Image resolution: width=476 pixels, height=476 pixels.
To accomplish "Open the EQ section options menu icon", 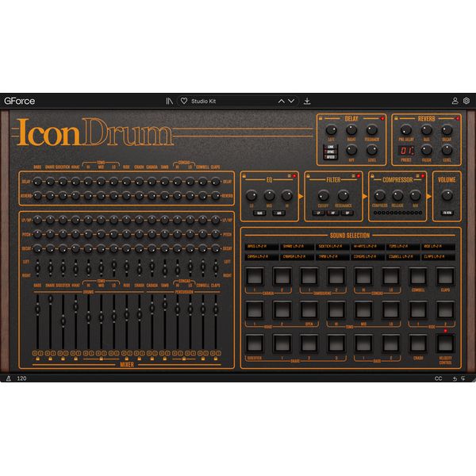I will [290, 176].
